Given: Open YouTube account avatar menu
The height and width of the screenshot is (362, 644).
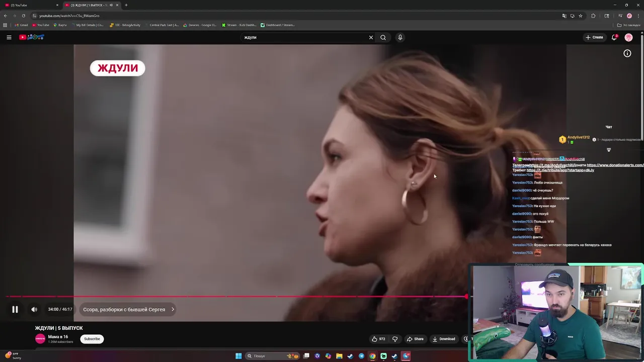Looking at the screenshot, I should [x=628, y=37].
